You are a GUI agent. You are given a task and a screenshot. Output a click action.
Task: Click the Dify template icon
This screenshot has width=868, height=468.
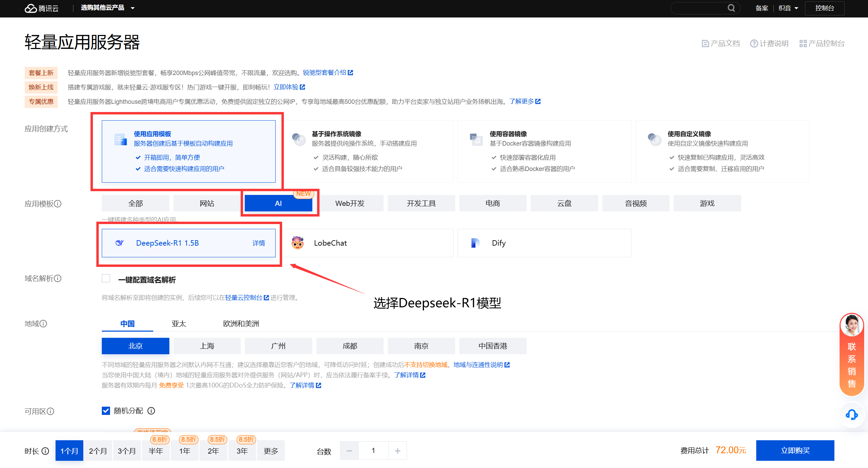(475, 243)
